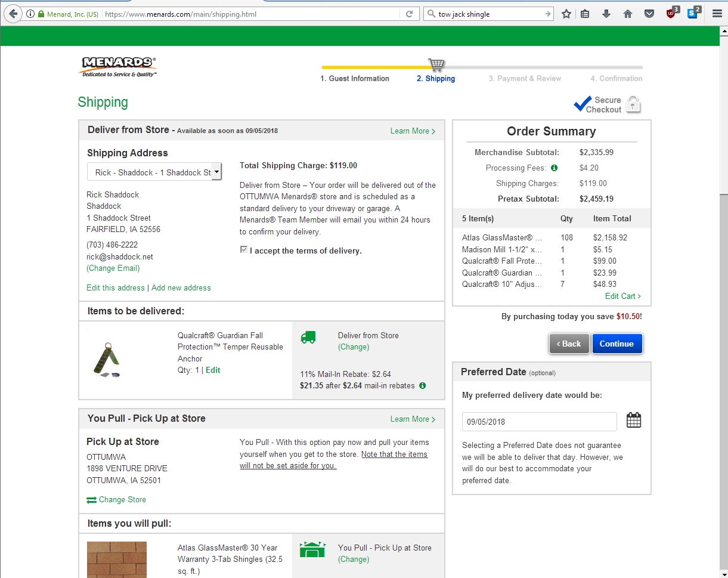The image size is (728, 578).
Task: Click the shopping cart progress icon
Action: (x=436, y=64)
